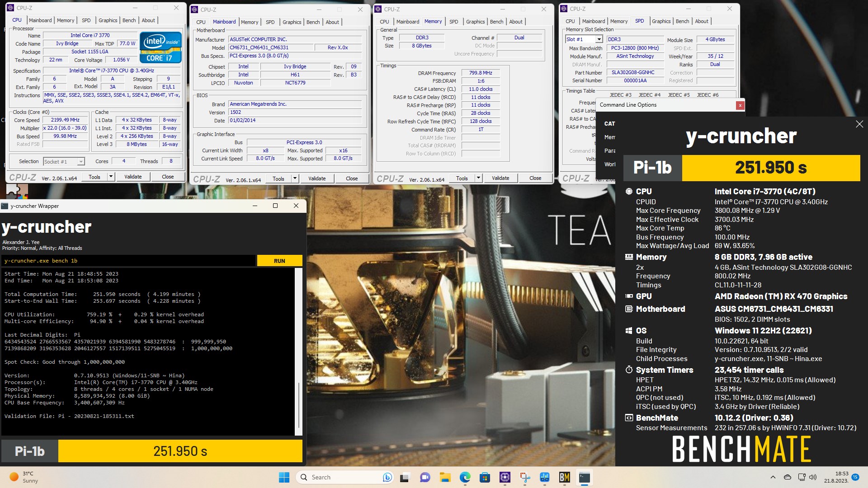Viewport: 868px width, 488px height.
Task: Open Tools arrow in the CPU-tab CPU-Z window
Action: coord(111,177)
